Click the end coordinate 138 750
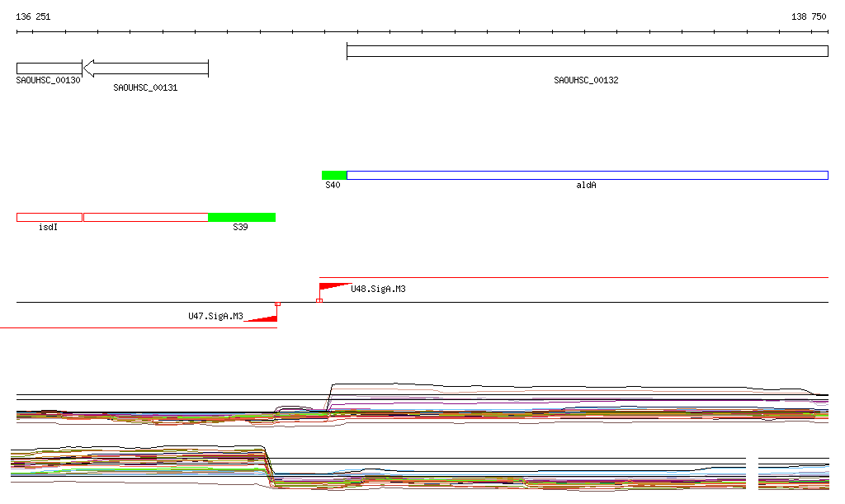 coord(809,16)
